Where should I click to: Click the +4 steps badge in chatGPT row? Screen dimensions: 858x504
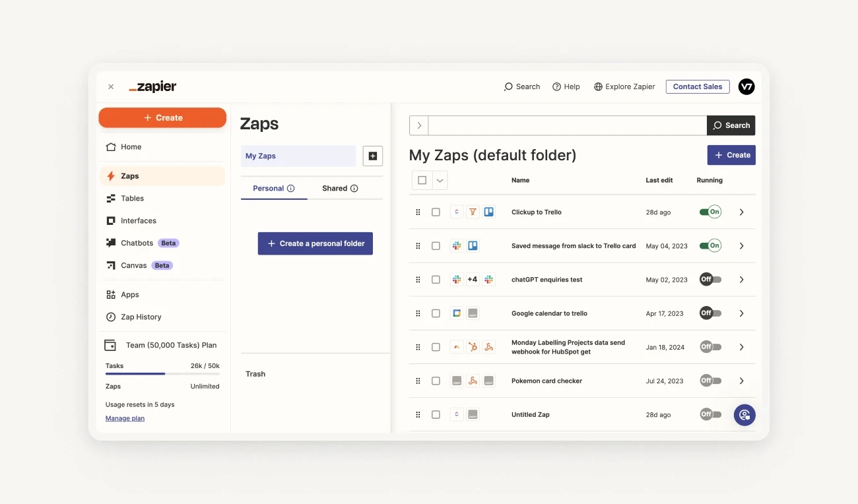click(x=473, y=280)
